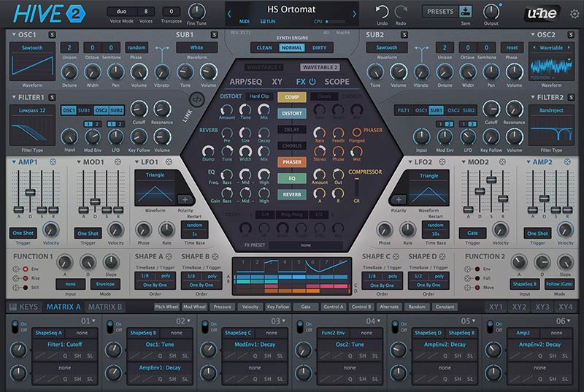Open the MOD2 options gear
Viewport: 584px width, 392px height.
click(502, 162)
